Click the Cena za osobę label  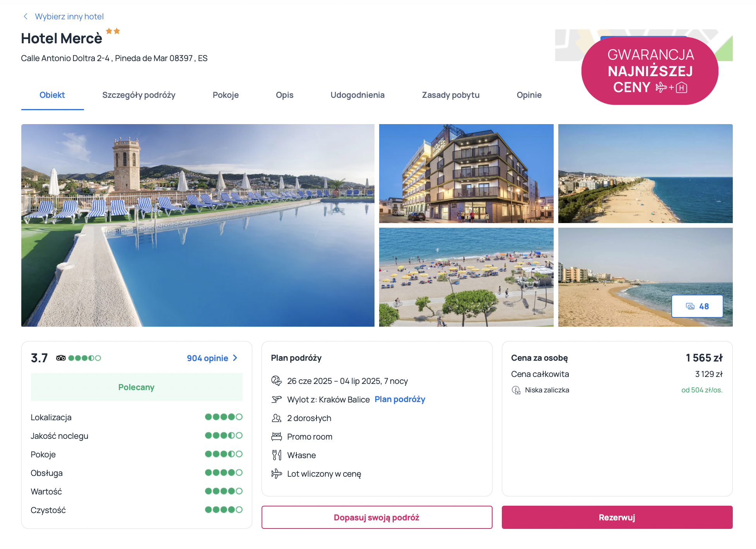tap(539, 358)
